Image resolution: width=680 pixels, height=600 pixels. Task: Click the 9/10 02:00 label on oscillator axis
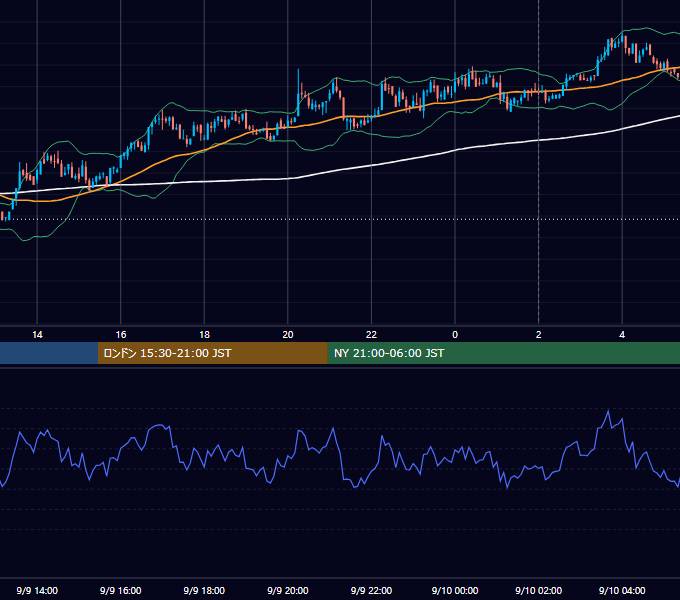click(x=539, y=590)
